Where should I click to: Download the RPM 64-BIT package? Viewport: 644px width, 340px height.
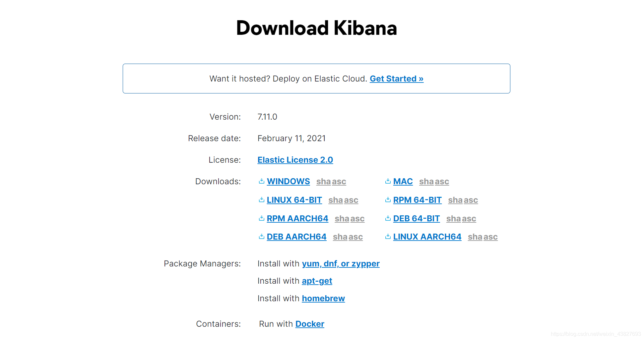[x=417, y=200]
